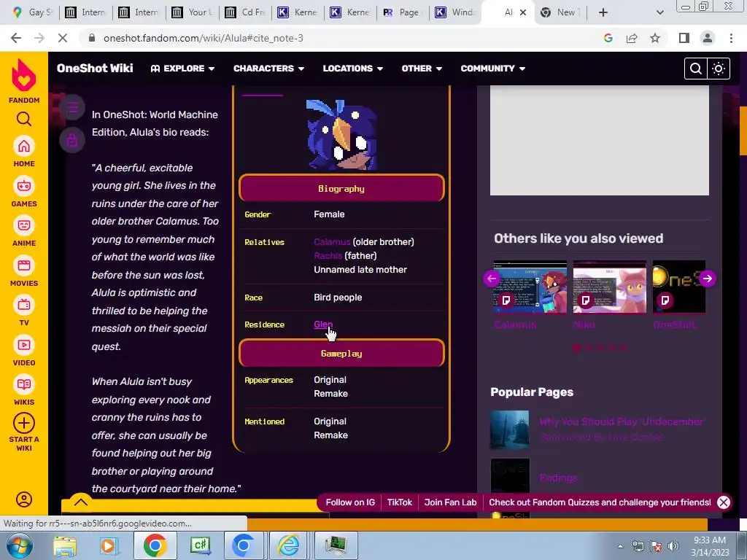747x560 pixels.
Task: Open Windows Start button
Action: pyautogui.click(x=20, y=546)
